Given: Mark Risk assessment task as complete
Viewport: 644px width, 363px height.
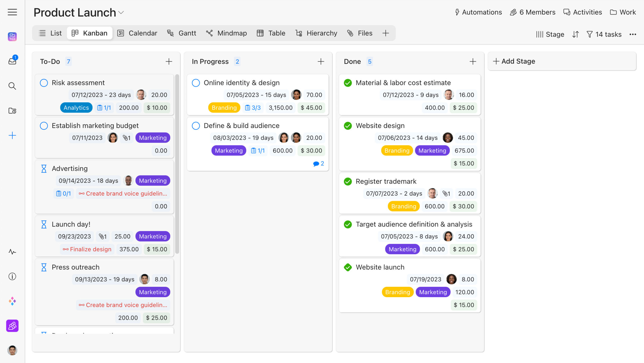Looking at the screenshot, I should pos(44,83).
